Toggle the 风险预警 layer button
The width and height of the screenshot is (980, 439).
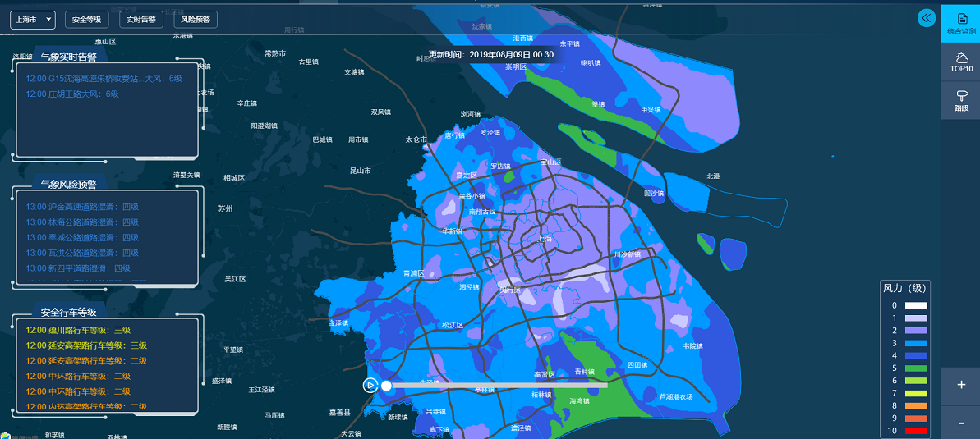pyautogui.click(x=195, y=20)
